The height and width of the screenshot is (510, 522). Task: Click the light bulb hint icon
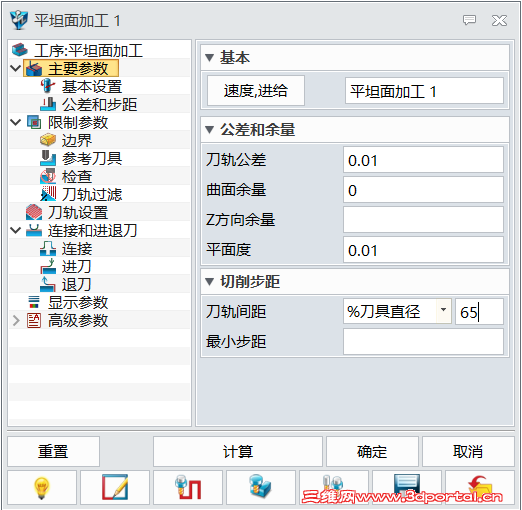coord(42,487)
